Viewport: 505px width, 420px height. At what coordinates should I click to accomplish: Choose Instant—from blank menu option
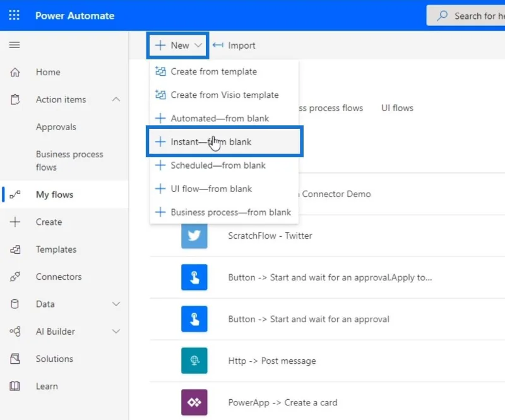click(225, 142)
